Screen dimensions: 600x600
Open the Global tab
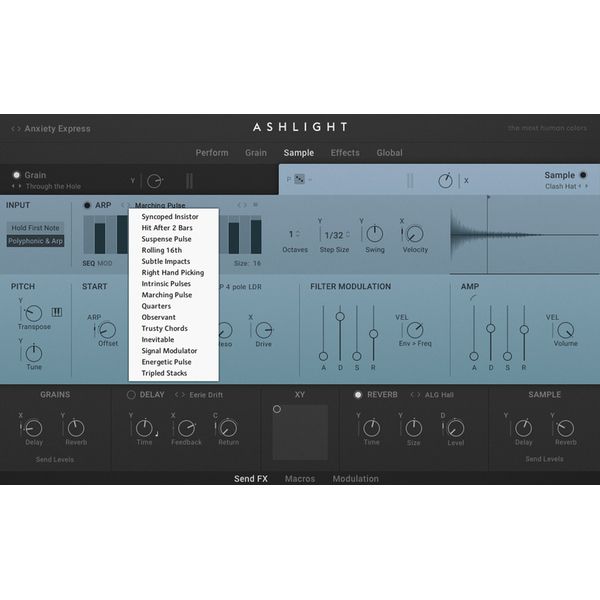389,153
